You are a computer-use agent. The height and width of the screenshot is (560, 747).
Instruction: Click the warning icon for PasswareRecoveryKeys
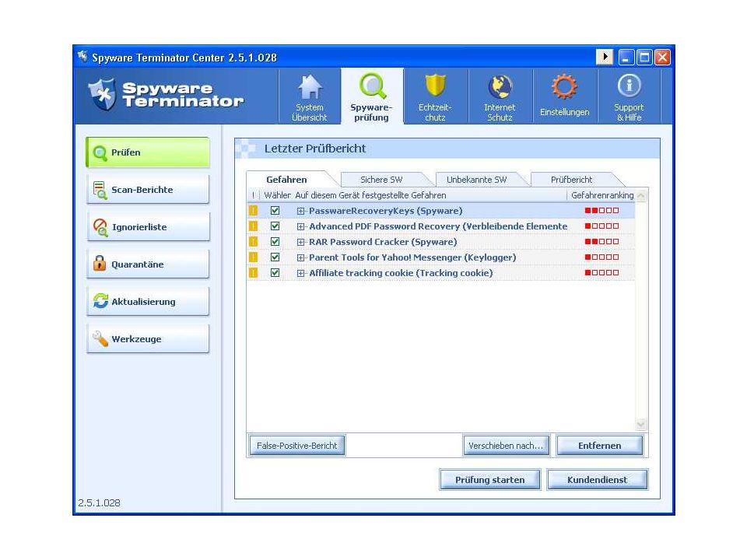(x=253, y=211)
